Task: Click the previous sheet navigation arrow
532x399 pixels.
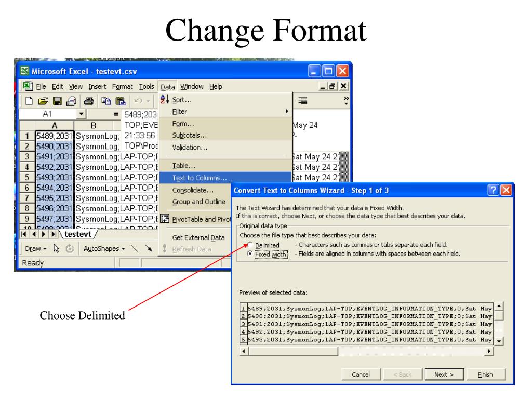Action: click(34, 234)
